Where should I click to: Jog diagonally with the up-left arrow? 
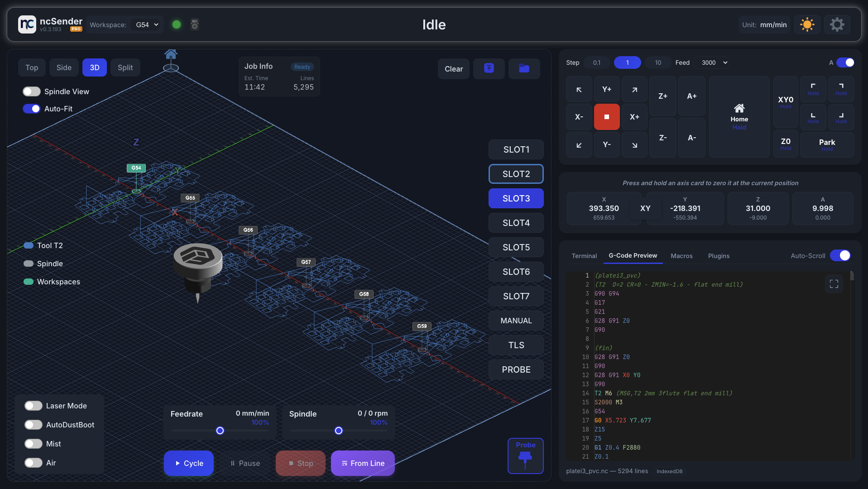(579, 90)
